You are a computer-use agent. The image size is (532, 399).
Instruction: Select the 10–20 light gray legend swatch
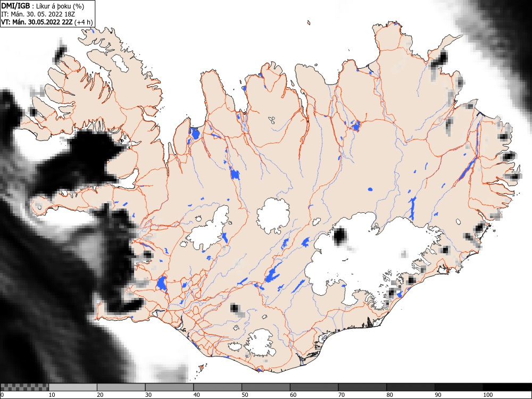coord(73,387)
